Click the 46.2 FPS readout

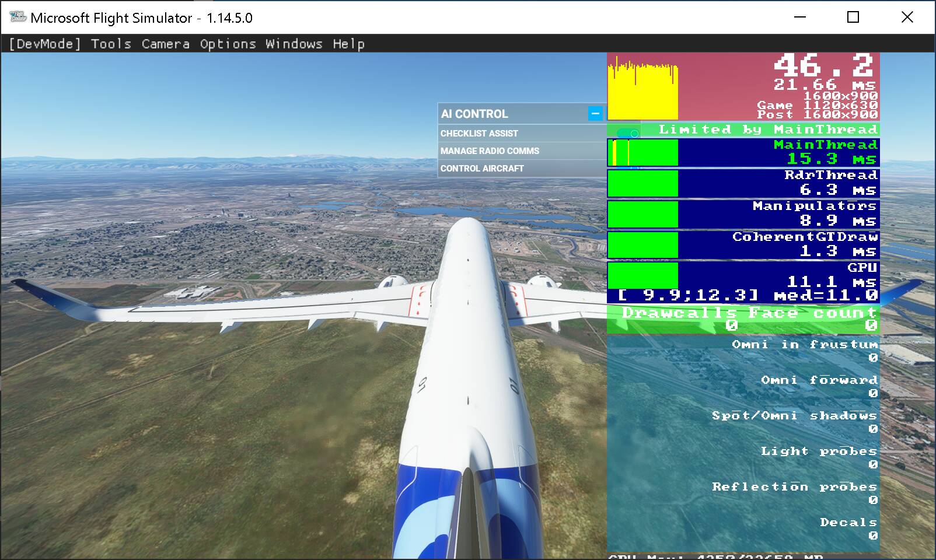pos(823,65)
